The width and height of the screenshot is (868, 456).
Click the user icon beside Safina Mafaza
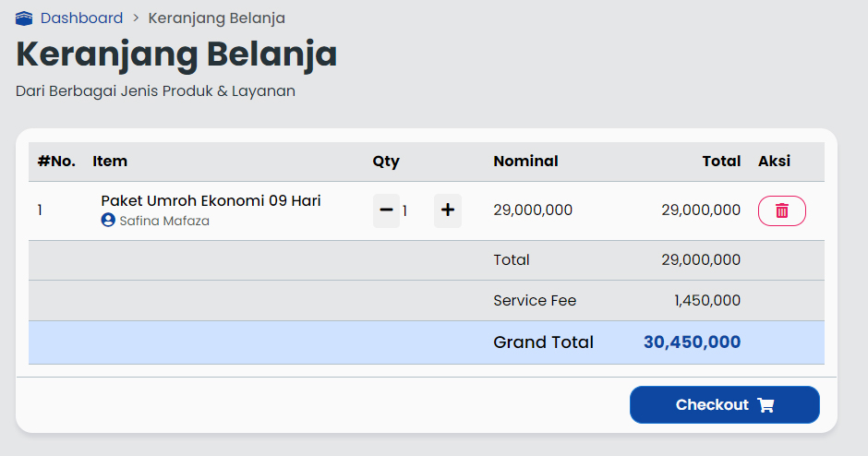108,221
